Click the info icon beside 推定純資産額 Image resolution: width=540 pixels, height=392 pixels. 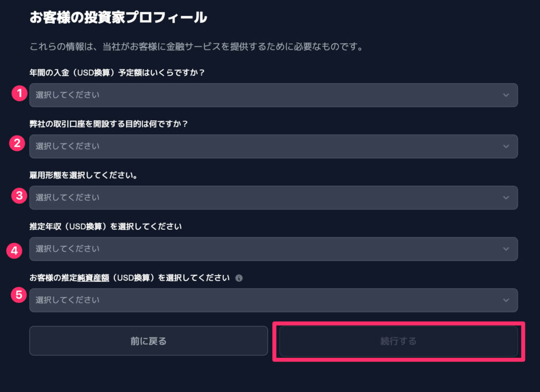click(239, 278)
